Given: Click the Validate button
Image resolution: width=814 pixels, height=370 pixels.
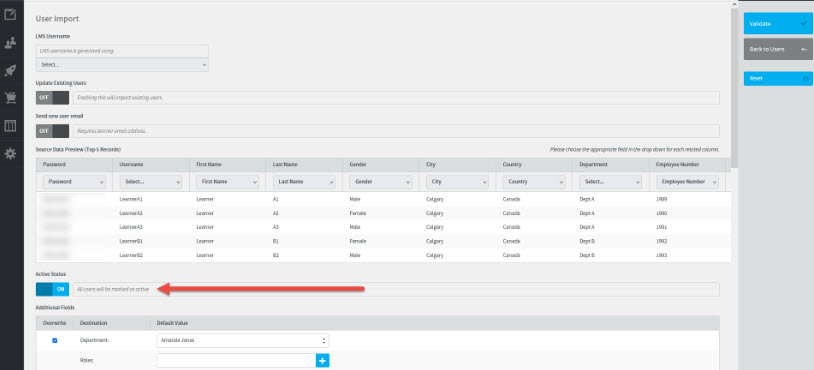Looking at the screenshot, I should point(778,24).
